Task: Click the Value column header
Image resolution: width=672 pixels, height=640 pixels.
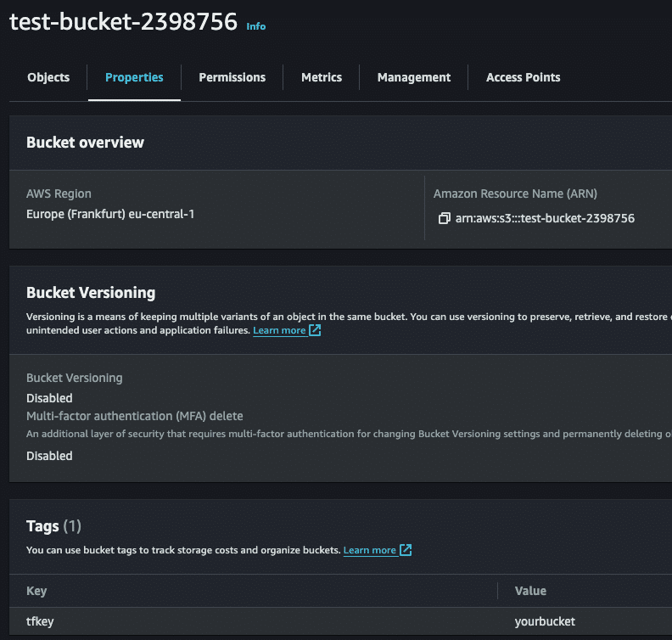Action: click(x=530, y=591)
